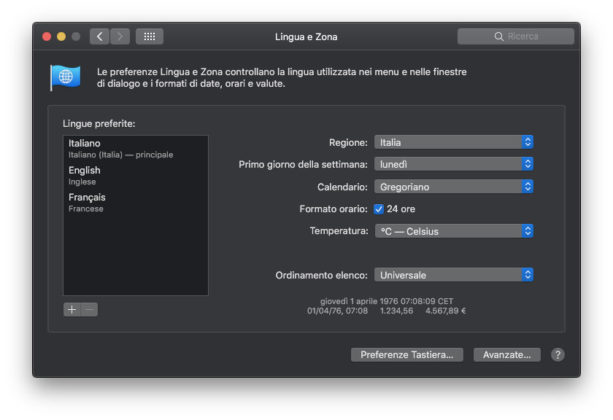The height and width of the screenshot is (420, 613).
Task: Open Preferenze Tastiera button
Action: [x=407, y=355]
